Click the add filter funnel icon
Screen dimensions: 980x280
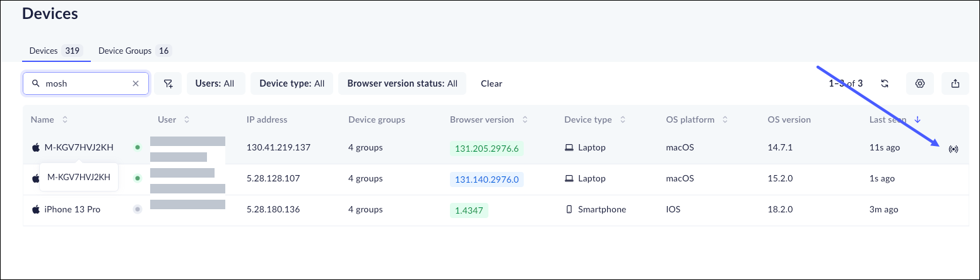168,83
